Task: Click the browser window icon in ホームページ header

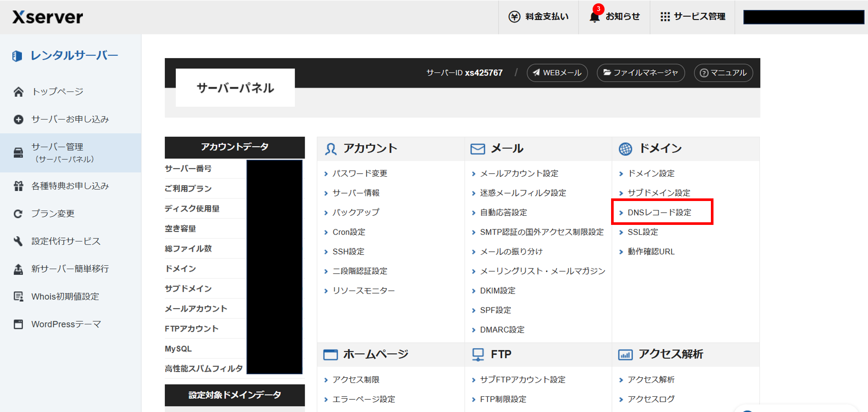Action: coord(330,355)
